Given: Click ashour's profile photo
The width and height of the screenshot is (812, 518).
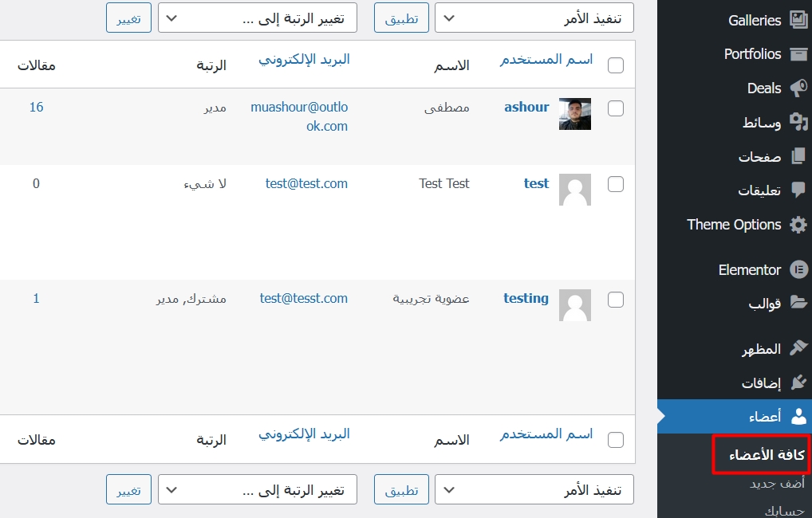Looking at the screenshot, I should [575, 114].
